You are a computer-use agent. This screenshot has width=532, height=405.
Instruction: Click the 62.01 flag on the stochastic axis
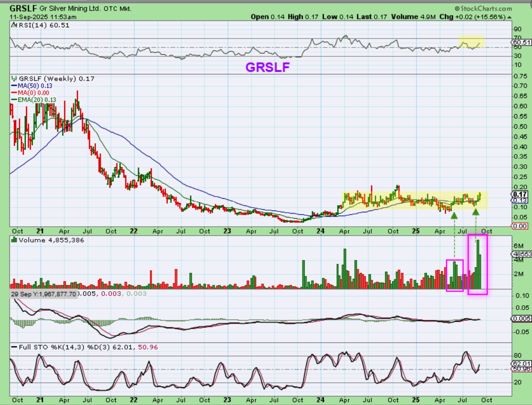522,364
